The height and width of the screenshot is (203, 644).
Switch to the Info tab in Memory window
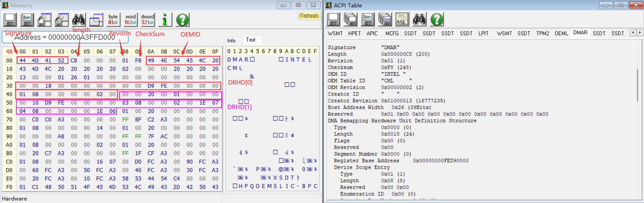point(231,40)
